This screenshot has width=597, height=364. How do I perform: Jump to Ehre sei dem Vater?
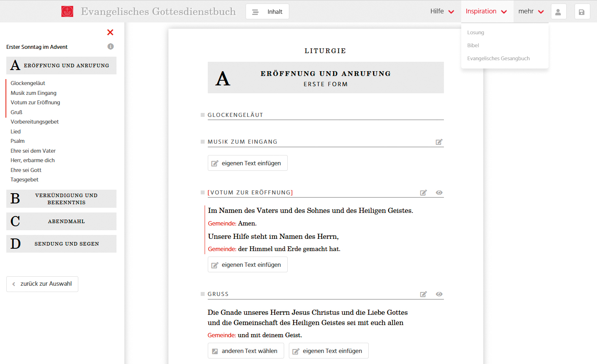click(33, 151)
